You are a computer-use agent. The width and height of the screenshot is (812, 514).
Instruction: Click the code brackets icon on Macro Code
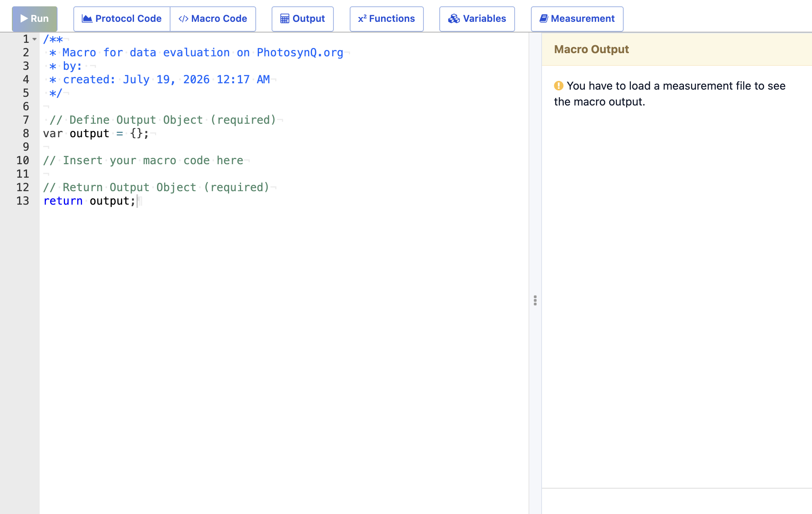click(183, 19)
